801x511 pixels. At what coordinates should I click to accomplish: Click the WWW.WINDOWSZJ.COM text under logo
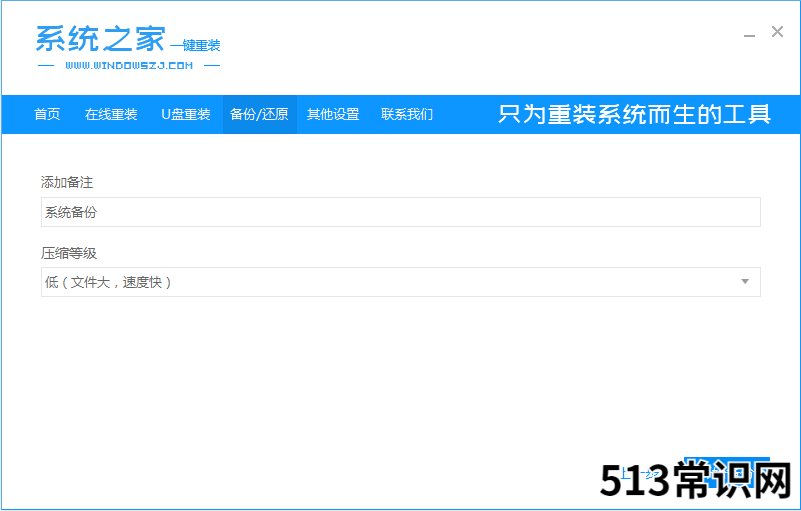(129, 65)
